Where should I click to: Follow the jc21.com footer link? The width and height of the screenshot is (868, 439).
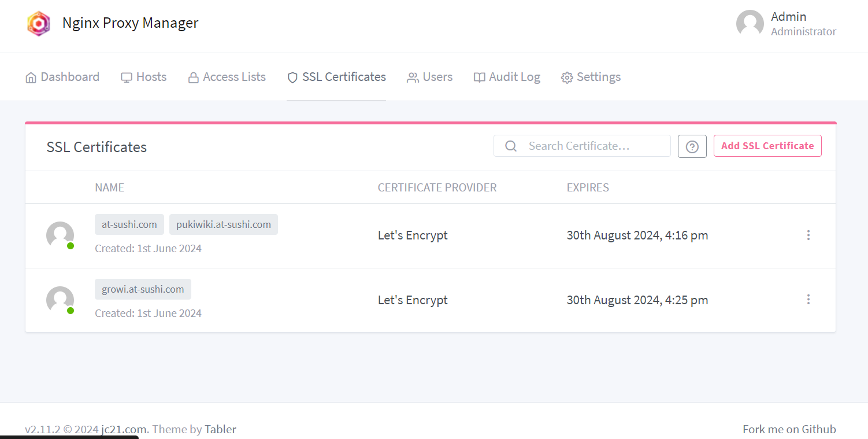124,429
